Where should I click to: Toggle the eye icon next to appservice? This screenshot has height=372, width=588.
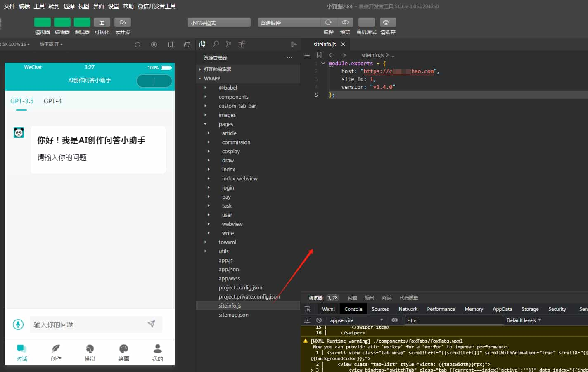(x=395, y=320)
